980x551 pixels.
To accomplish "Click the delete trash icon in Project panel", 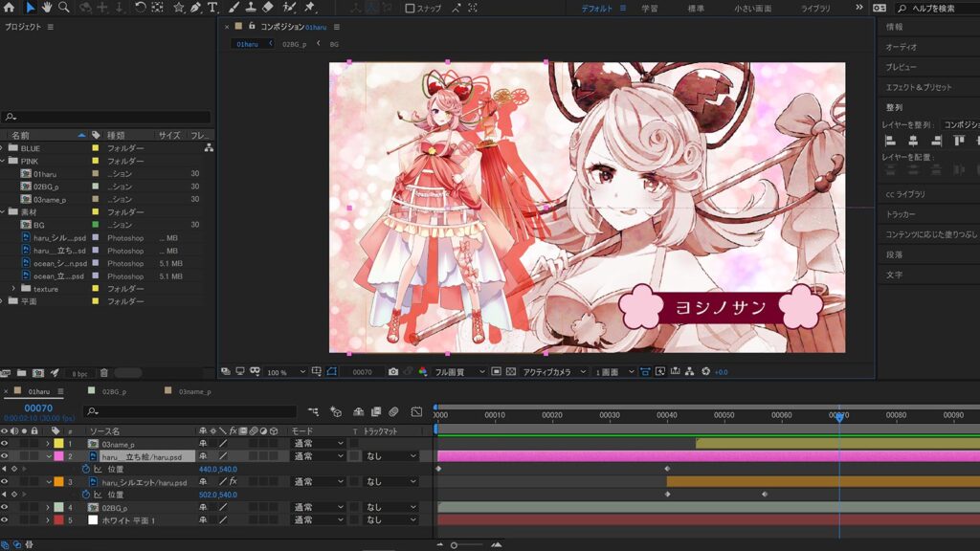I will pyautogui.click(x=104, y=373).
